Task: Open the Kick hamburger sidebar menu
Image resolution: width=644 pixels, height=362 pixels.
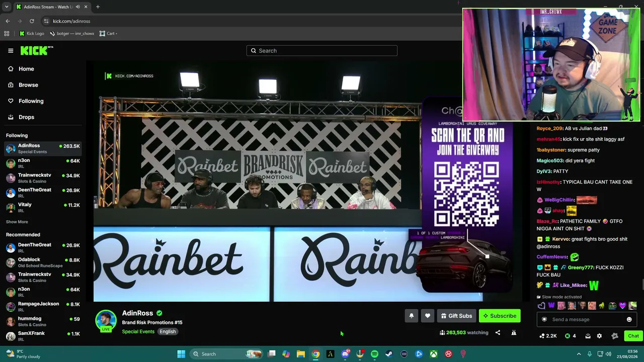Action: [x=11, y=50]
